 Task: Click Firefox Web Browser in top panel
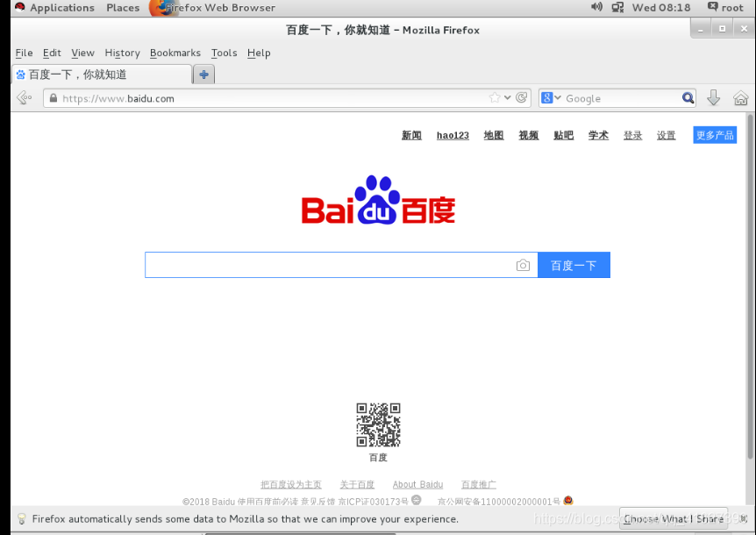click(x=212, y=8)
